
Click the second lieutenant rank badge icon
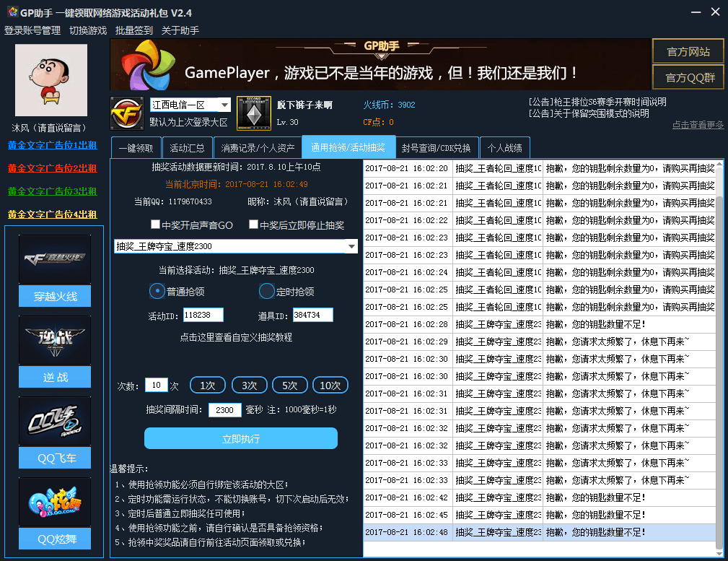(253, 113)
